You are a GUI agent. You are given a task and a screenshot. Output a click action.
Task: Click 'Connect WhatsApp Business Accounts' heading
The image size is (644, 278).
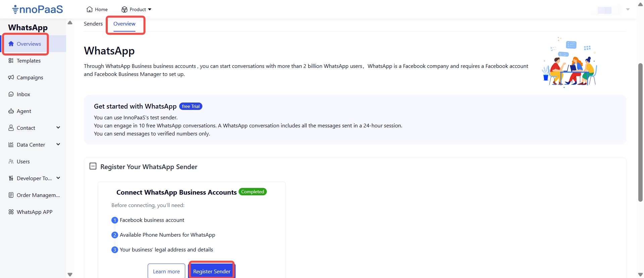(177, 192)
